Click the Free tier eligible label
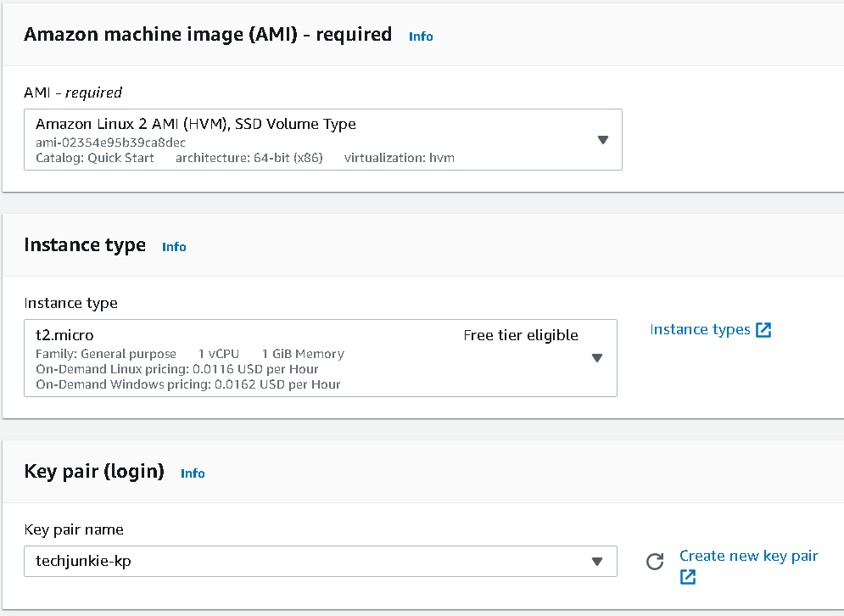This screenshot has width=844, height=616. click(x=521, y=335)
